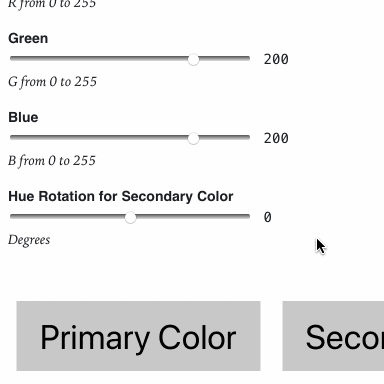
Task: Click the Hue slider track toward negative degrees
Action: (x=67, y=216)
